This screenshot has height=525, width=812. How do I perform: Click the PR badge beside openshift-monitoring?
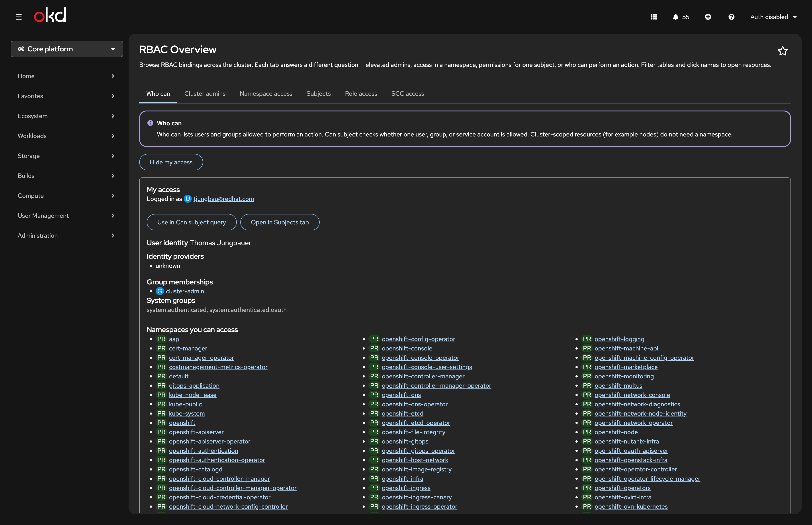pyautogui.click(x=587, y=376)
